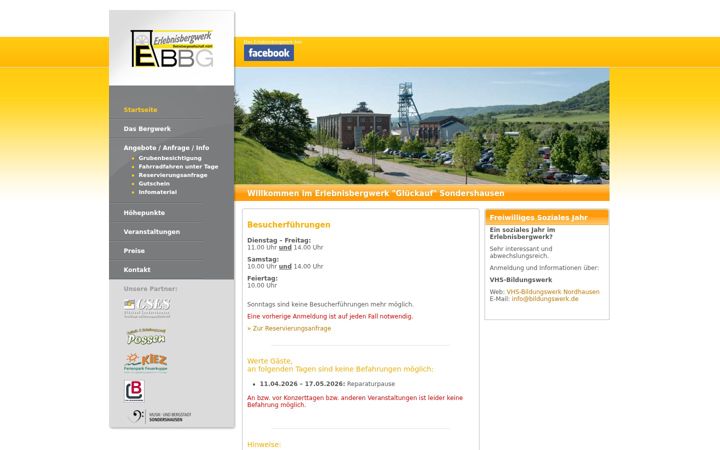Click the Samstag schedule label
The height and width of the screenshot is (450, 720).
point(263,259)
